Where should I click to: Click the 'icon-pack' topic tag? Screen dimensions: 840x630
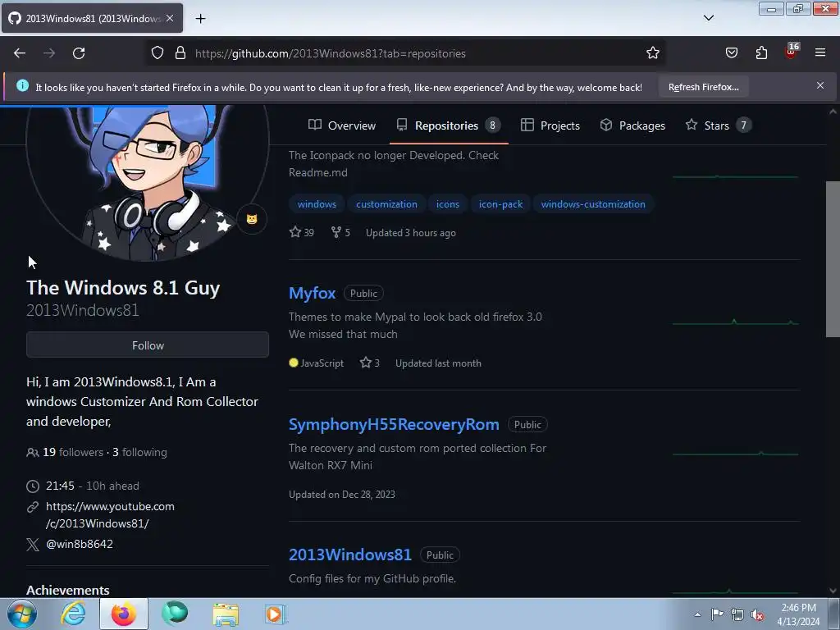(x=500, y=204)
